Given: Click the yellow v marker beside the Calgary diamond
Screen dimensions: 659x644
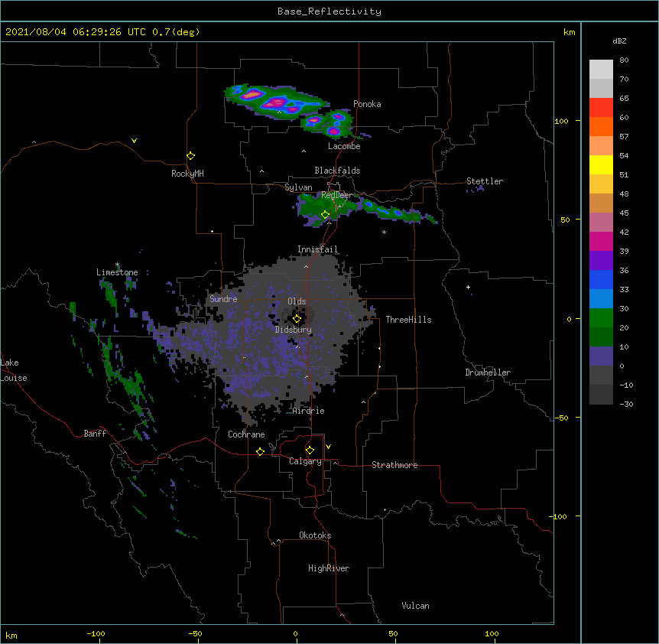Looking at the screenshot, I should point(328,447).
